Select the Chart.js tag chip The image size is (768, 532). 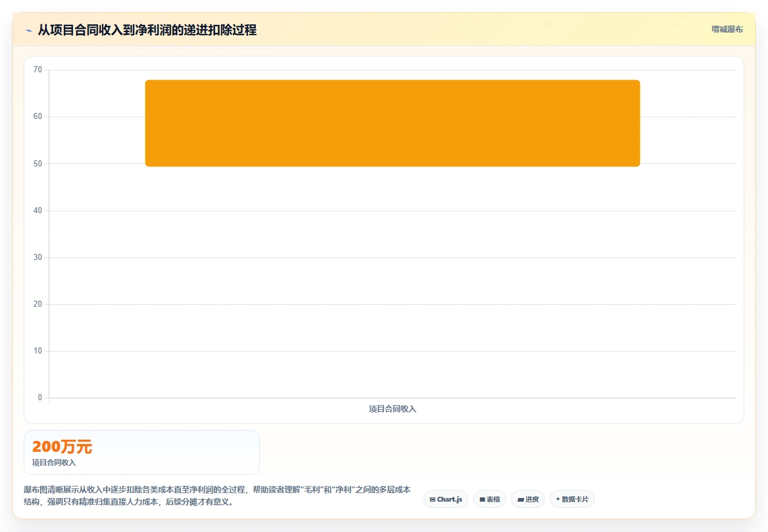tap(446, 499)
